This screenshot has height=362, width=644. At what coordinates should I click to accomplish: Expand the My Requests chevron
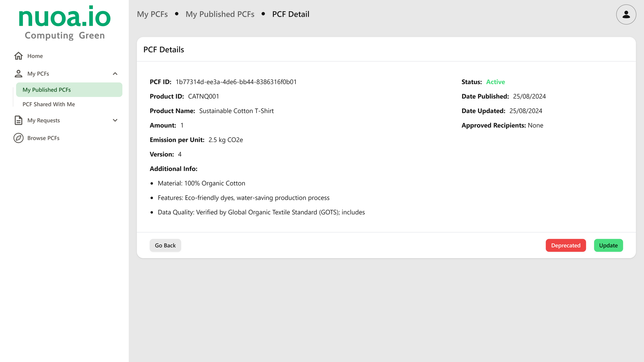coord(115,120)
